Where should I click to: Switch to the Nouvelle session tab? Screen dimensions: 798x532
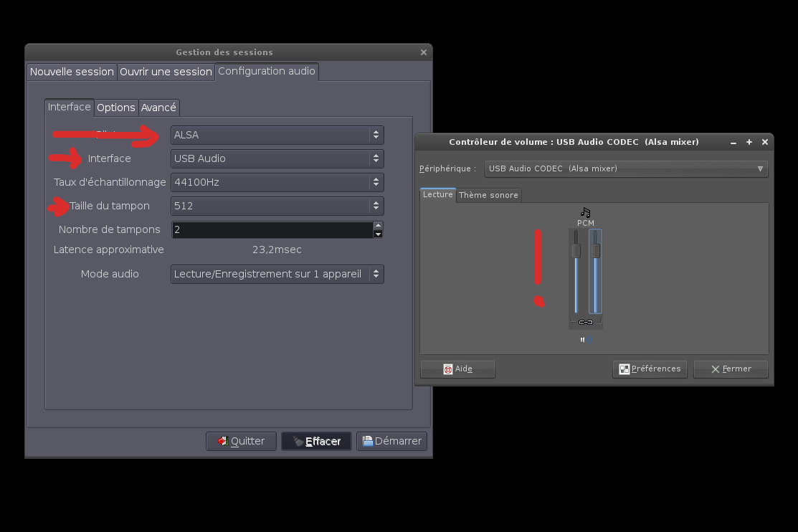72,72
